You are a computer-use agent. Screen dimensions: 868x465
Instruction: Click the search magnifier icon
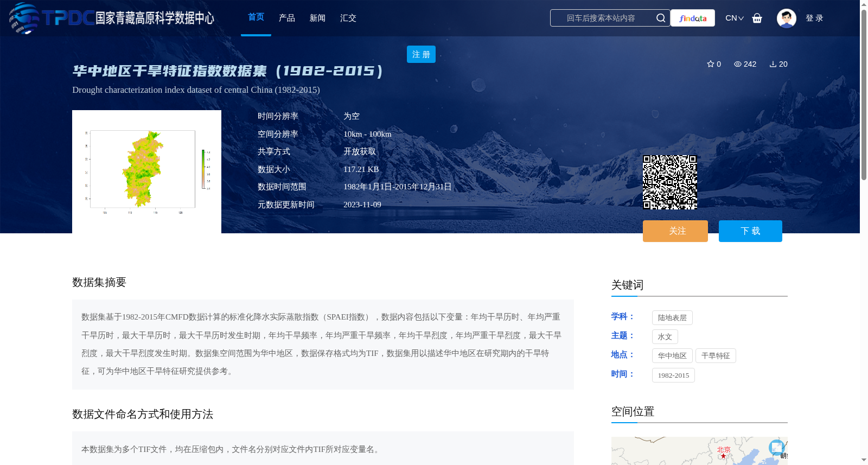(x=660, y=18)
